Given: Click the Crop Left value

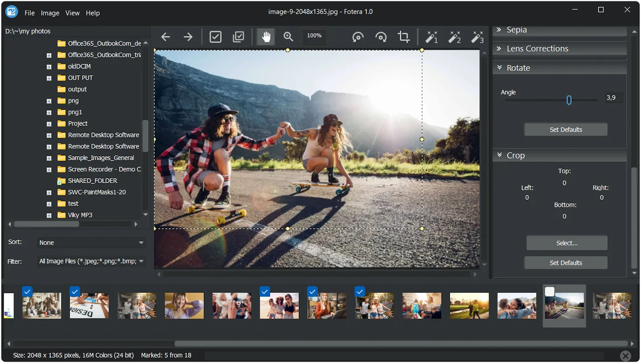Looking at the screenshot, I should [x=527, y=197].
